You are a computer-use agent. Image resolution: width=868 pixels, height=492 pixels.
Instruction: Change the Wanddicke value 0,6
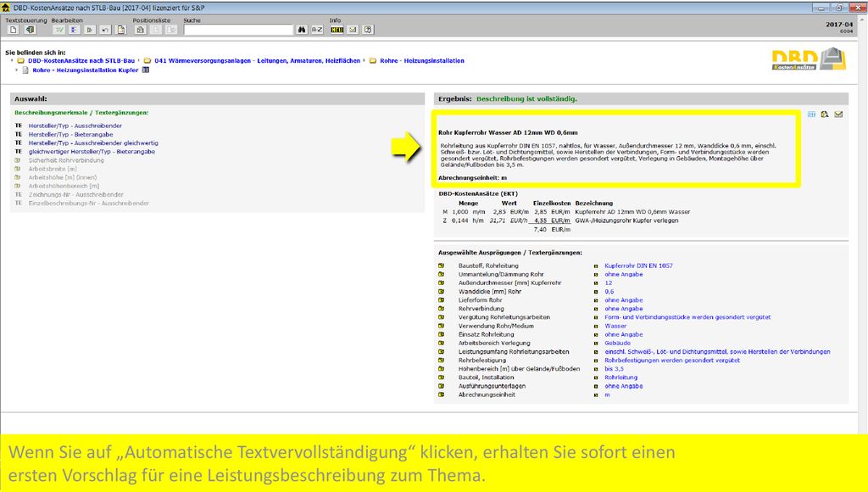point(609,292)
